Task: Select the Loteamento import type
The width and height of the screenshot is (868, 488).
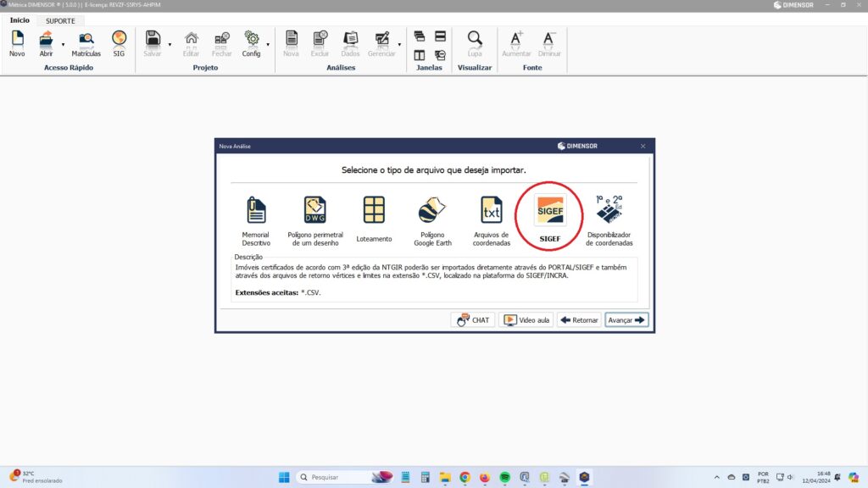Action: click(x=374, y=219)
